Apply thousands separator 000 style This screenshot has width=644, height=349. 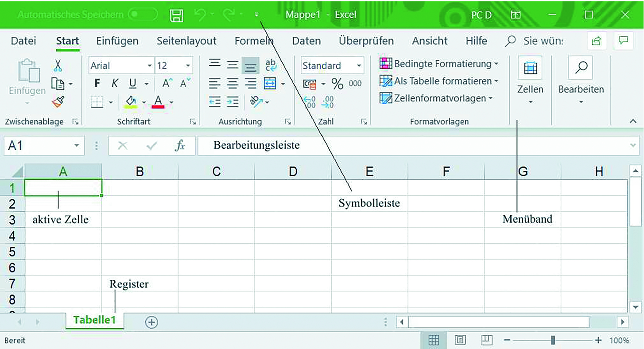click(355, 83)
